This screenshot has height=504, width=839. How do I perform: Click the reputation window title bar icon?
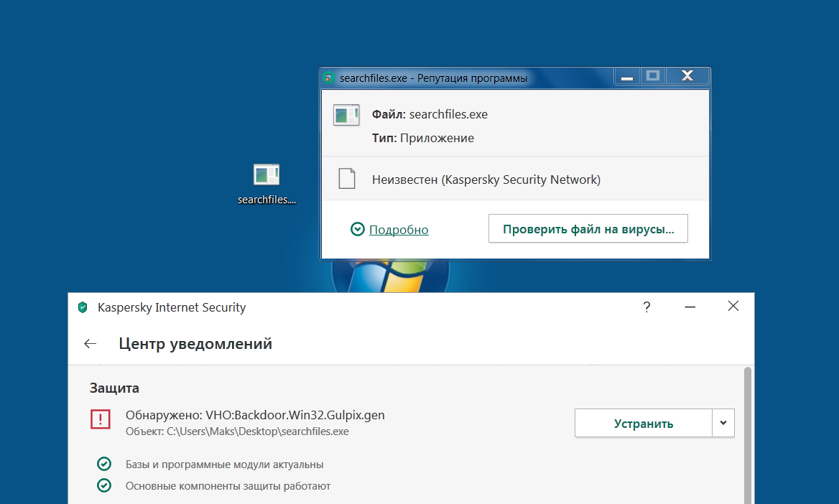click(x=329, y=78)
